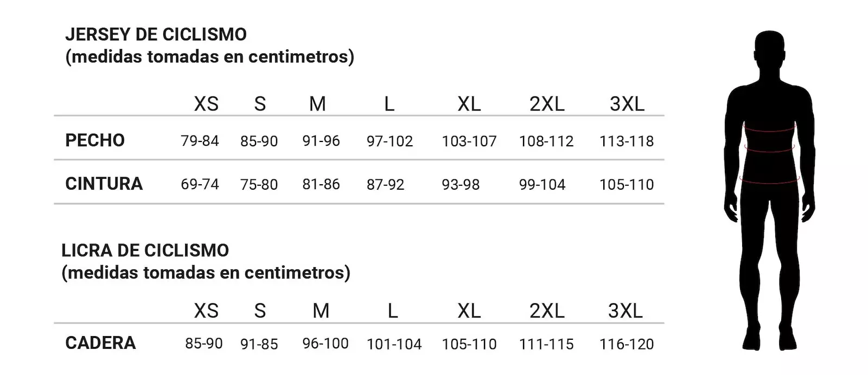
Task: Click the 96-100 hip measurement
Action: point(325,344)
